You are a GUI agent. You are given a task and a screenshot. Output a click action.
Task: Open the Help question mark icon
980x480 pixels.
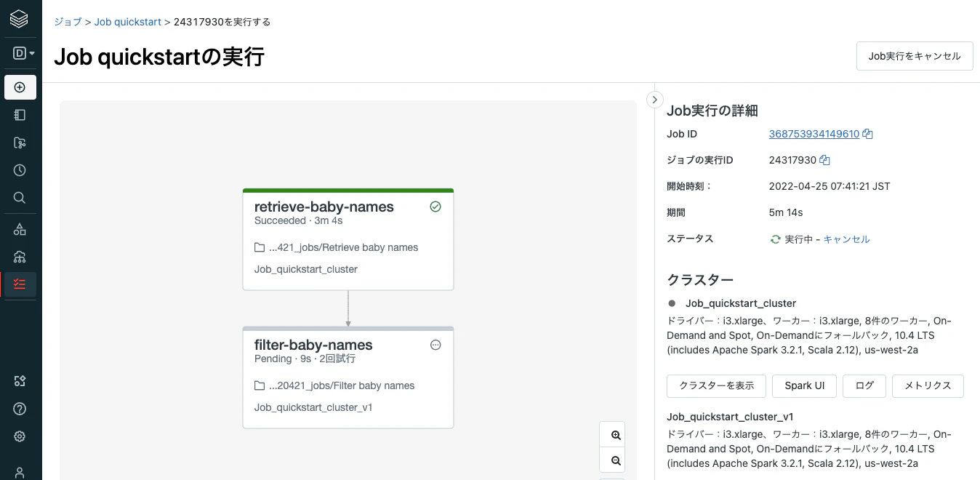click(20, 409)
